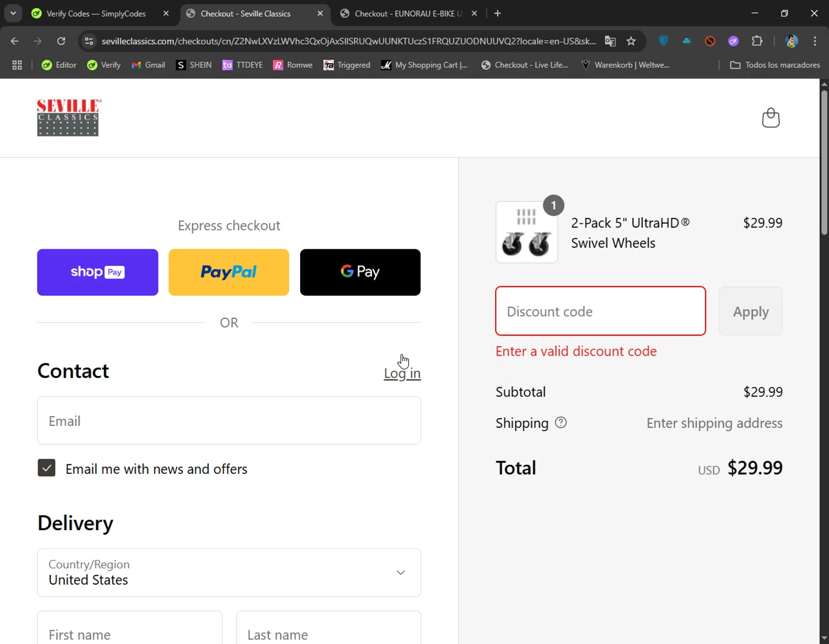The image size is (829, 644).
Task: Focus the Last name field
Action: click(x=328, y=628)
